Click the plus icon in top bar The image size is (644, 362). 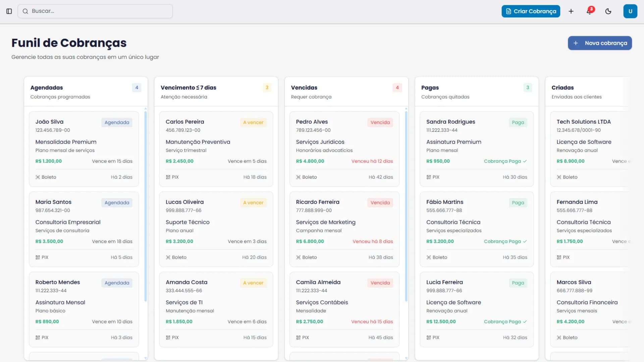click(571, 11)
